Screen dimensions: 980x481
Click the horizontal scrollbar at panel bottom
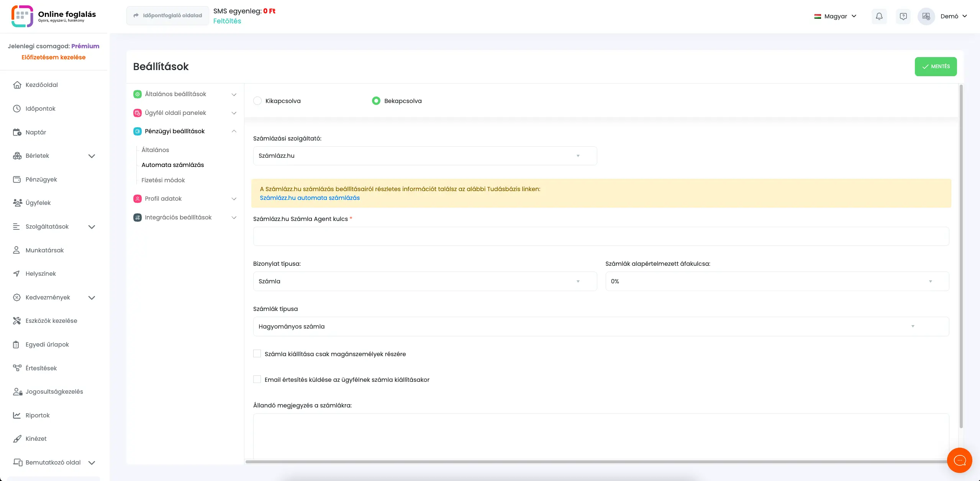tap(598, 462)
